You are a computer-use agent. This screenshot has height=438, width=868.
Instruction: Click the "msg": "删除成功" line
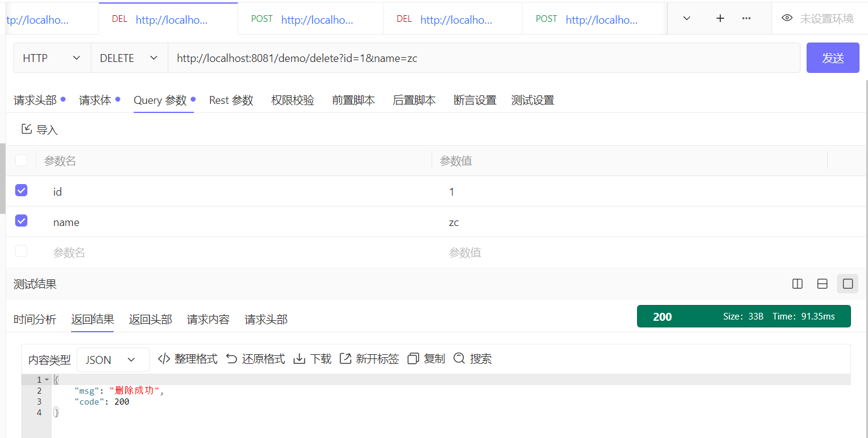pyautogui.click(x=119, y=391)
